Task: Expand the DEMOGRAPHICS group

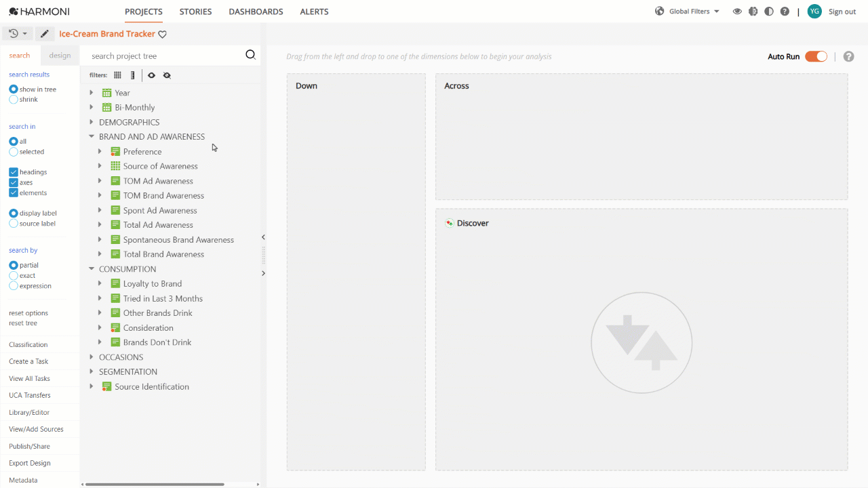Action: (92, 122)
